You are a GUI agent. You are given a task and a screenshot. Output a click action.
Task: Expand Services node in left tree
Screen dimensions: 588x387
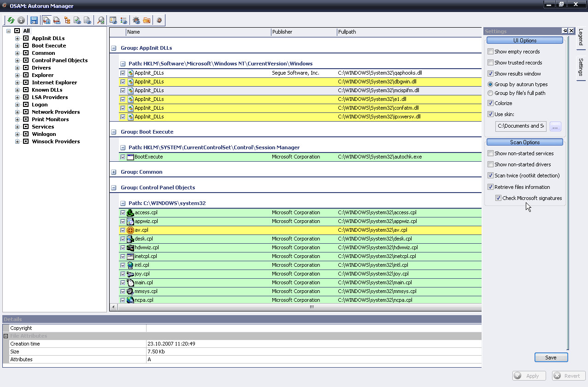[x=18, y=127]
